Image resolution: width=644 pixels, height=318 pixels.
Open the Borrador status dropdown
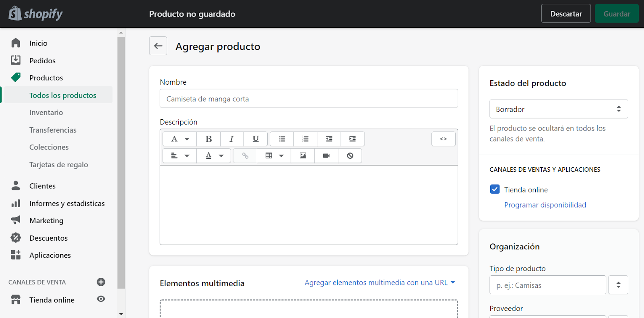coord(559,109)
